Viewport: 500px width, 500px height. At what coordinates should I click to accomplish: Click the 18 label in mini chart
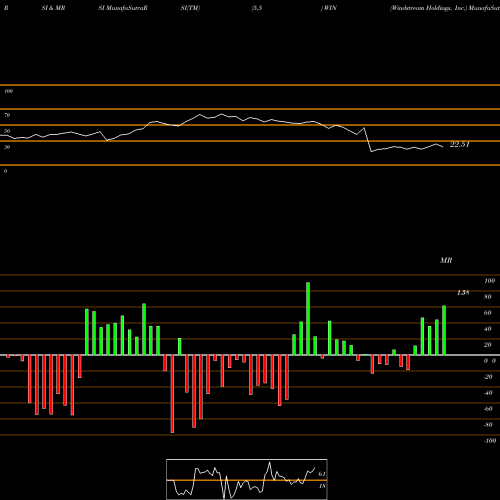click(322, 486)
